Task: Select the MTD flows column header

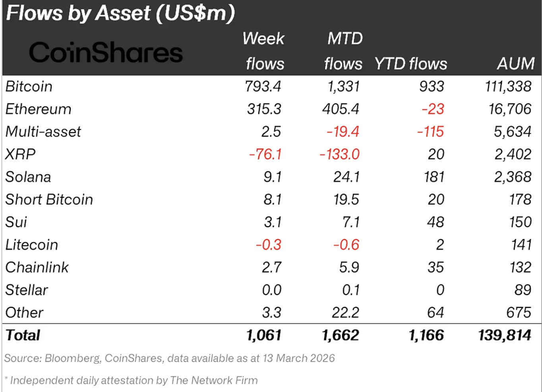Action: click(x=344, y=51)
